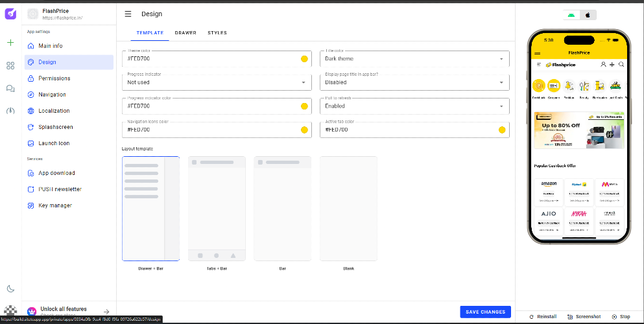Select the Tabs + Bar layout template
Screen dimensions: 644x324
217,209
